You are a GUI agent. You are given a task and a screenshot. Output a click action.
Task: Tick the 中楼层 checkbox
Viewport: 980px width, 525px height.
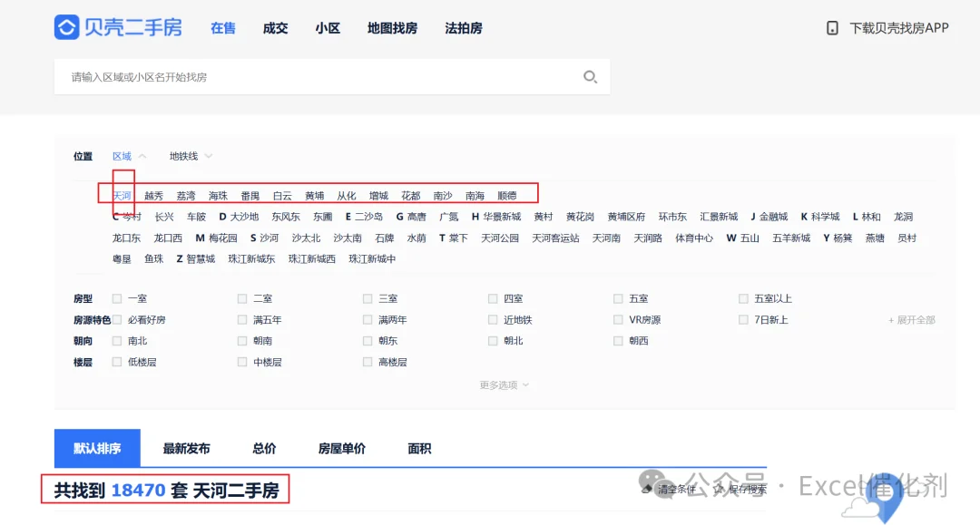coord(242,362)
